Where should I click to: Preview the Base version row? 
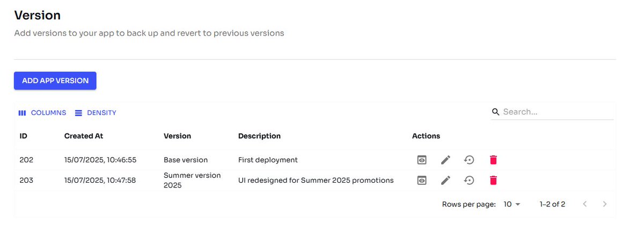[x=422, y=160]
